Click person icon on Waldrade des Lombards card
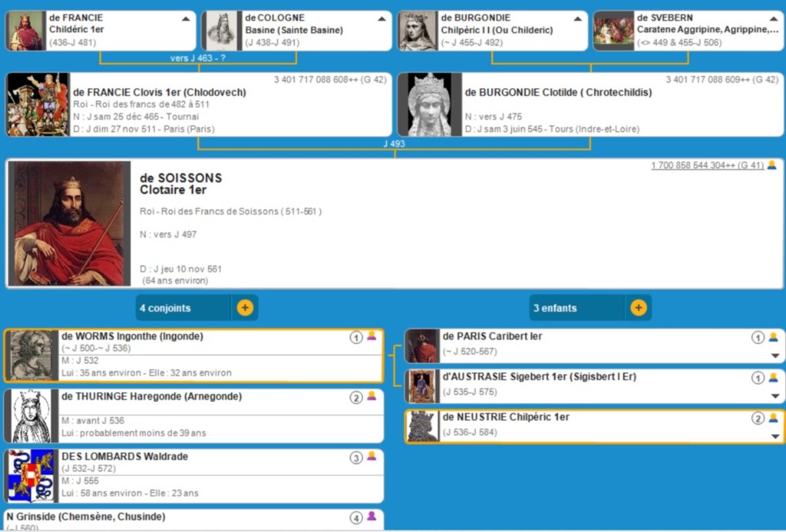Image resolution: width=786 pixels, height=532 pixels. [372, 456]
